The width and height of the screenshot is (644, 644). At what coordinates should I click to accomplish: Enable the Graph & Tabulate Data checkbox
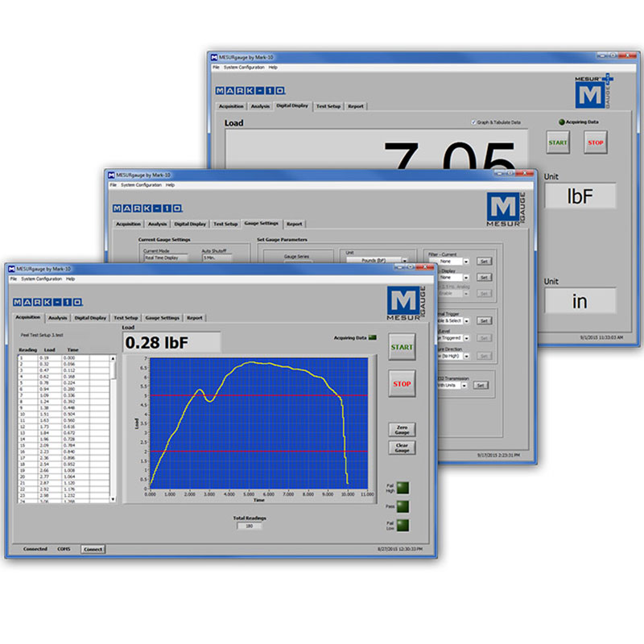pos(473,122)
